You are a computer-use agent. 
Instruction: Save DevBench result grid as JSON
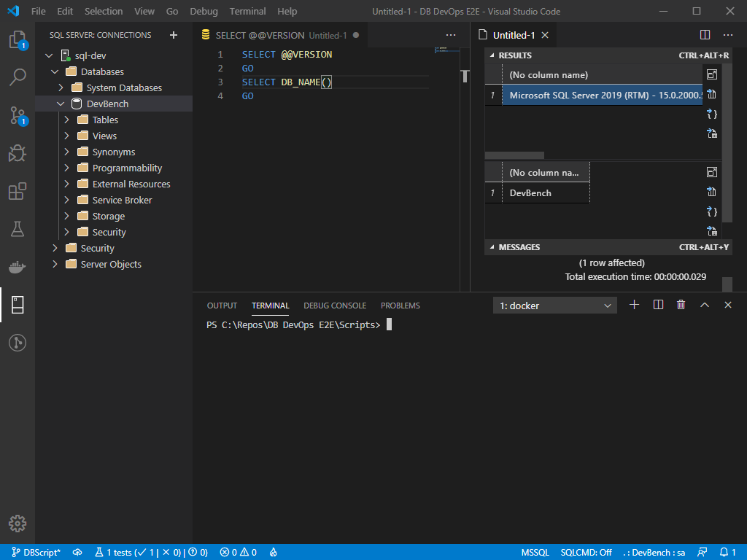[712, 211]
